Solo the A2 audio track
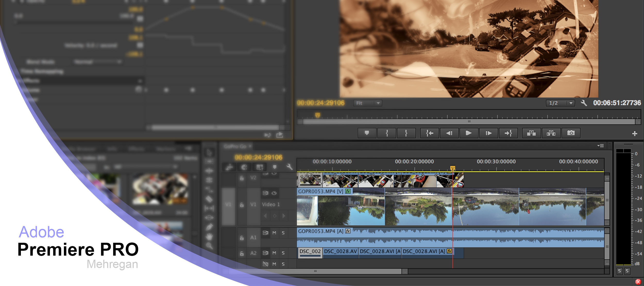644x286 pixels. [283, 253]
